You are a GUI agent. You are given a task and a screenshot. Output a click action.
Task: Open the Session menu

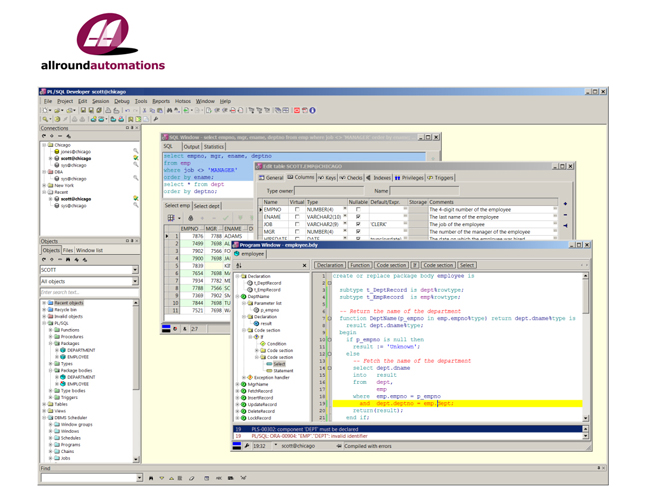click(100, 101)
